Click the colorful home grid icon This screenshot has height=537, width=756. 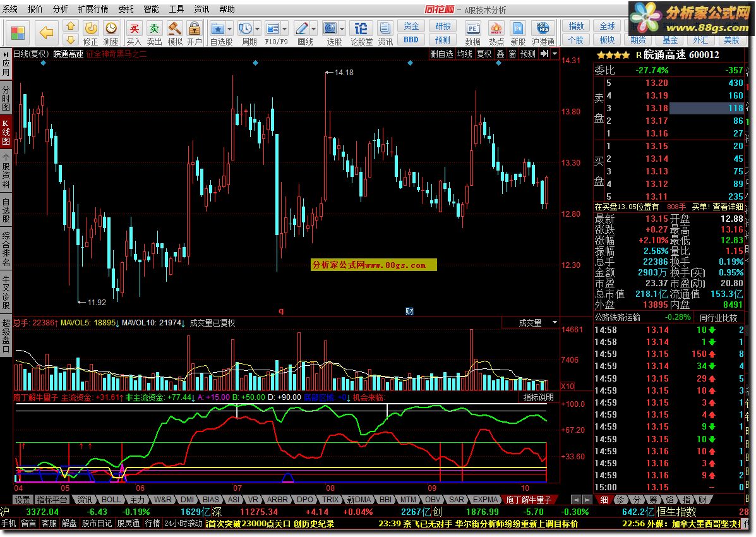pos(18,32)
